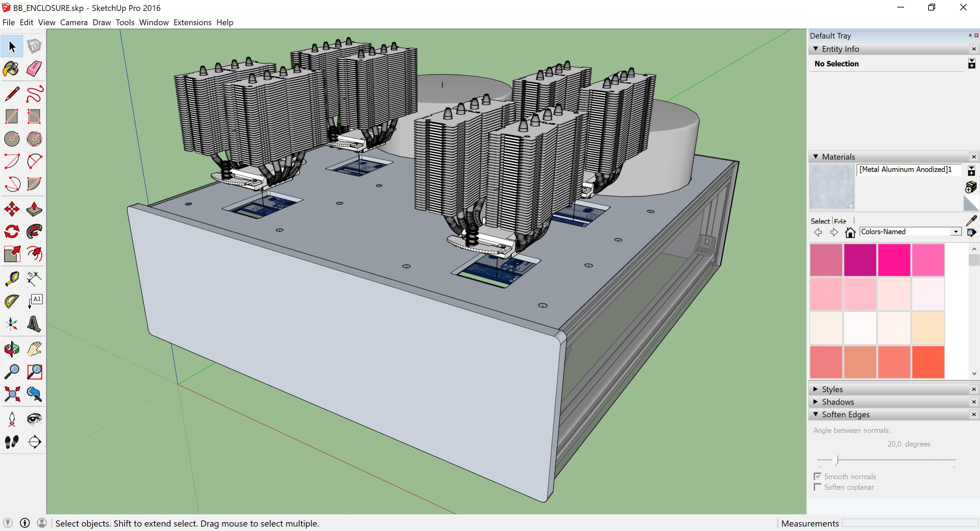Choose the Rotated Rectangle tool
980x531 pixels.
pyautogui.click(x=34, y=116)
